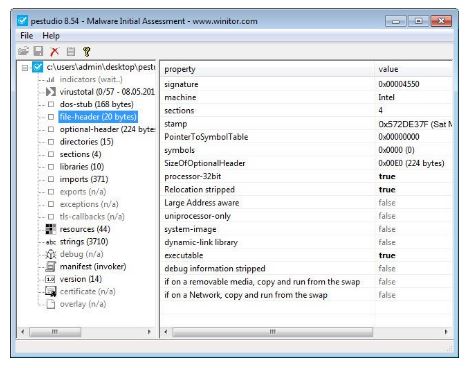Viewport: 470px width, 368px height.
Task: Select the processor-32bit row
Action: point(307,176)
